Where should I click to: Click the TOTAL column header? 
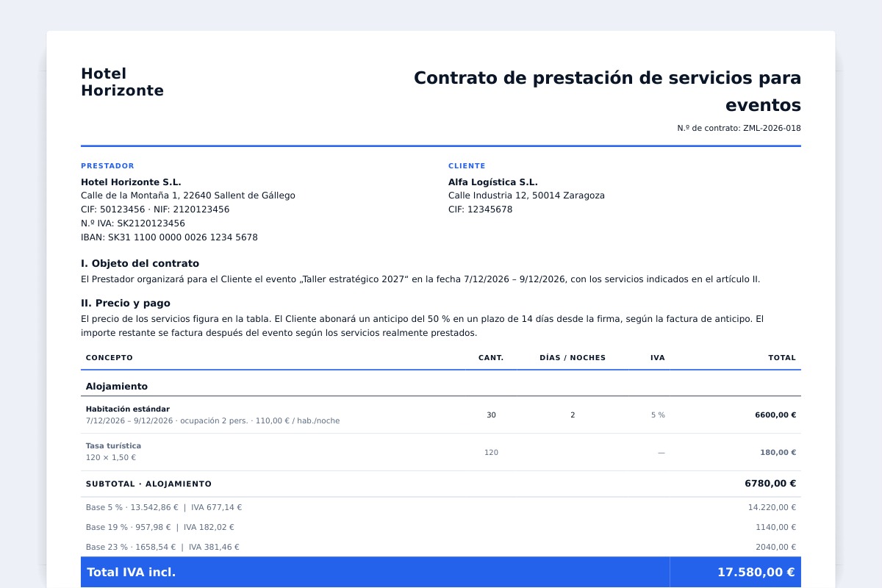782,358
